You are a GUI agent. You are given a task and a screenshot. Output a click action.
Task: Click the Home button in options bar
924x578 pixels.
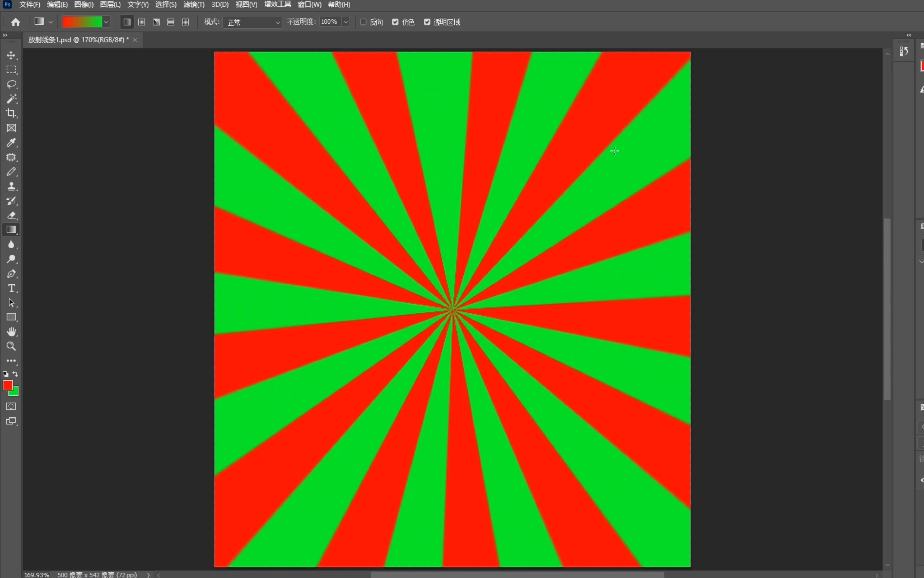16,22
